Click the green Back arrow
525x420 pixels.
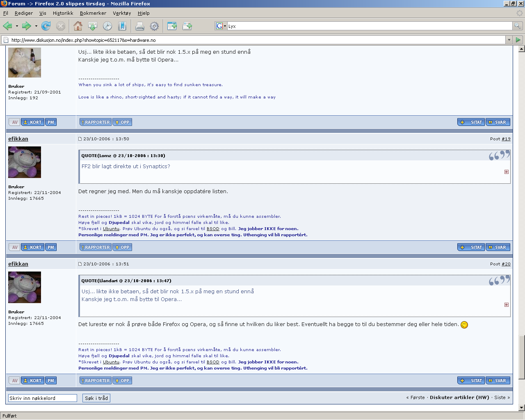click(x=7, y=26)
